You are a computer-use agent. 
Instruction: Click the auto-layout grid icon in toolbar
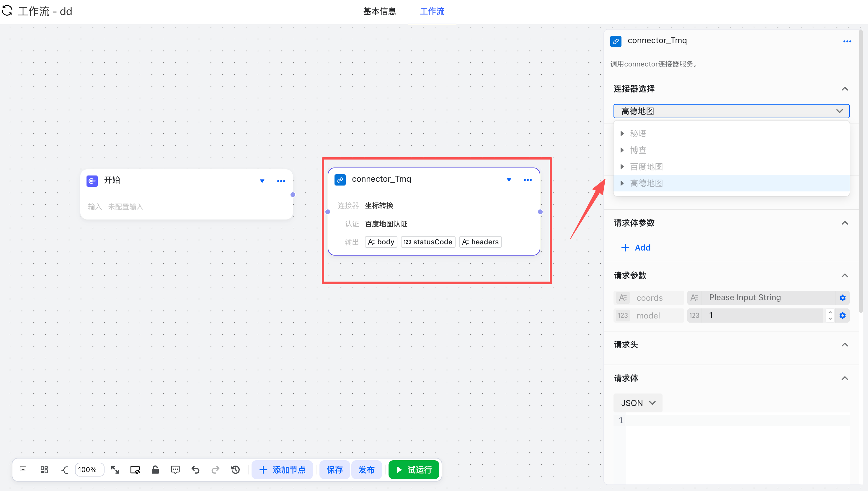(44, 470)
